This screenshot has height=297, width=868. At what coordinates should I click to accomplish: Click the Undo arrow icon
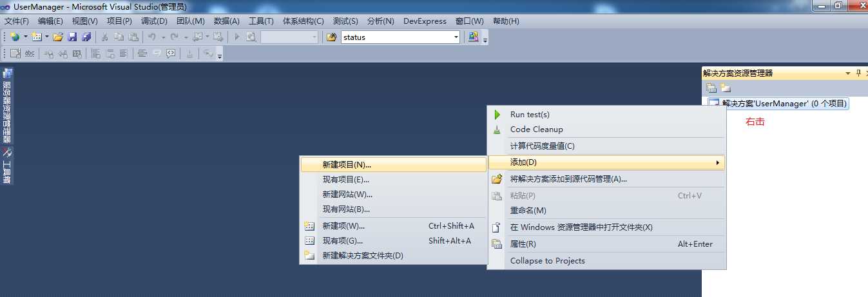coord(152,37)
